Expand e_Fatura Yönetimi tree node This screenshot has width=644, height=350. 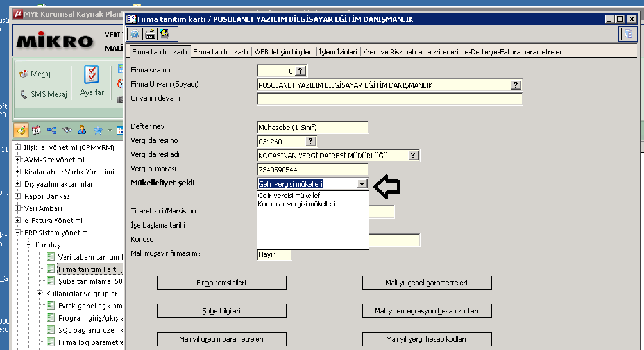tap(18, 220)
